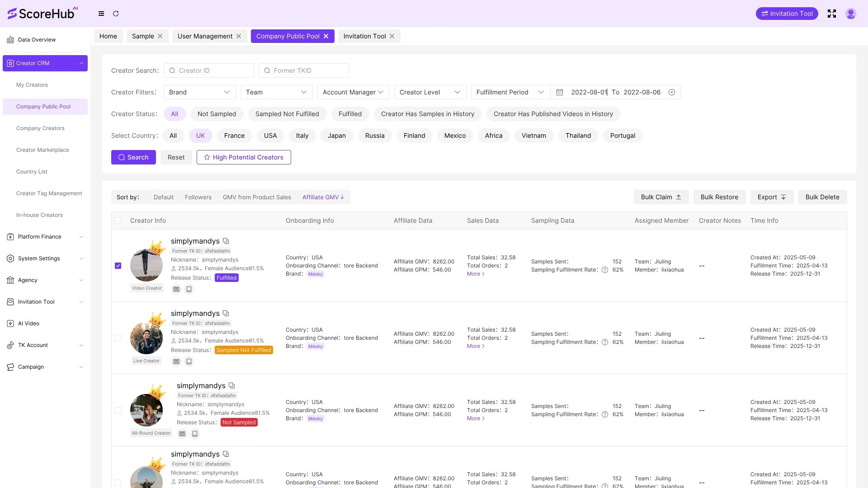Select all rows with header checkbox
This screenshot has height=488, width=868.
click(x=118, y=221)
